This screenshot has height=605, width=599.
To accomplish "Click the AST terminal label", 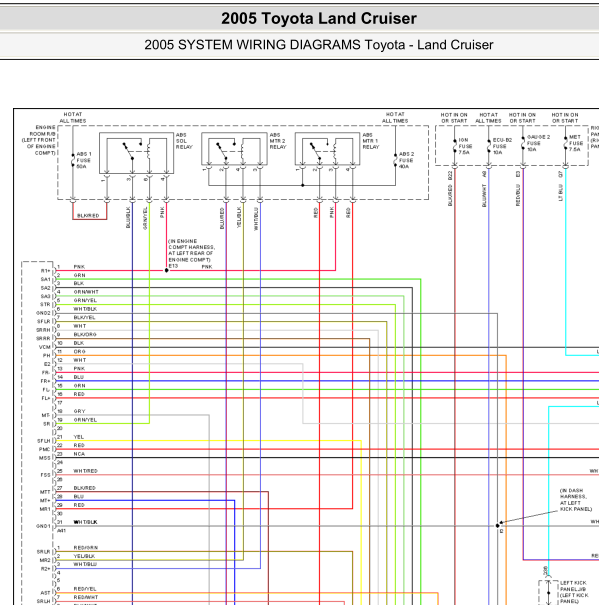I will pos(46,593).
